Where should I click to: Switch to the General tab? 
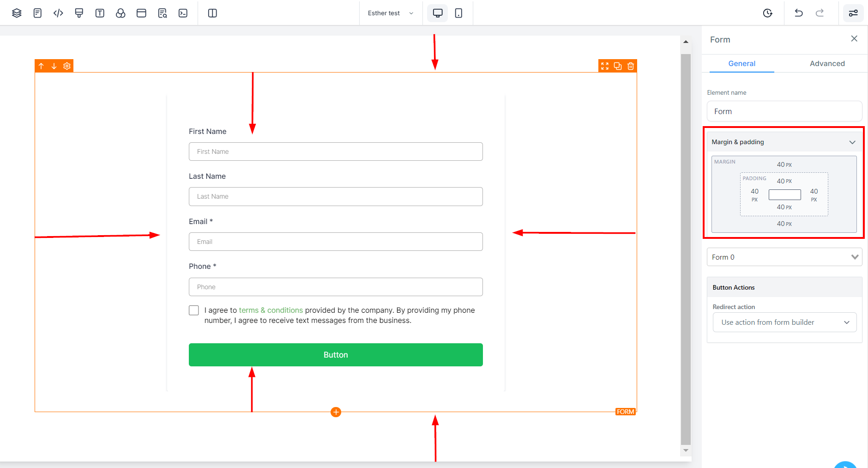741,64
